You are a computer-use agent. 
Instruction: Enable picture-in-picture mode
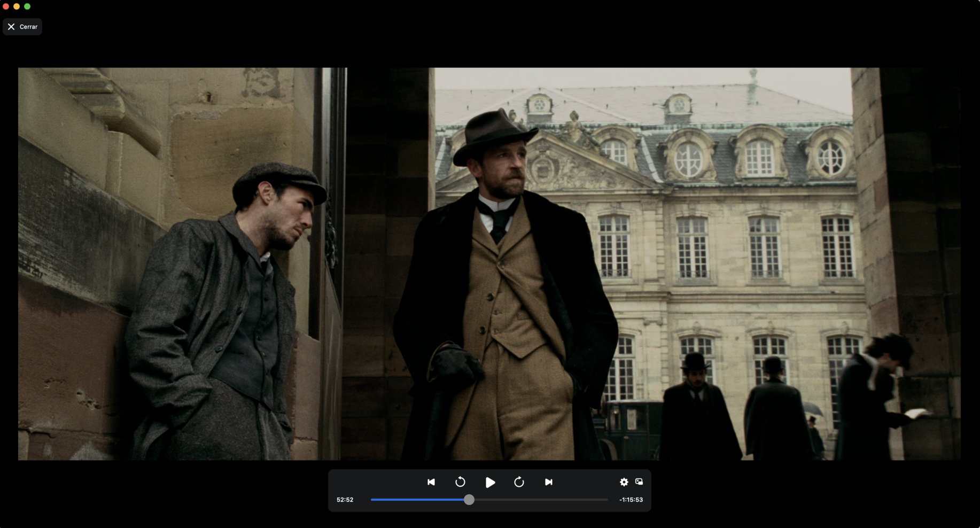coord(639,482)
